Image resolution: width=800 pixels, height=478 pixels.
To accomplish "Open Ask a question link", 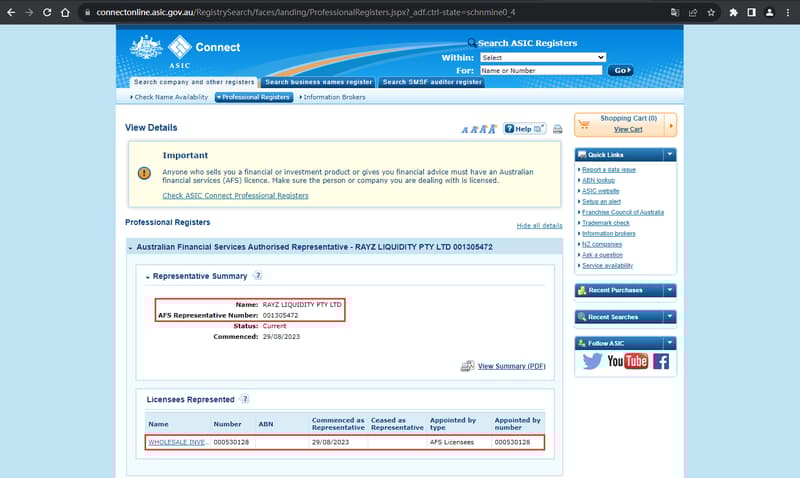I will [603, 255].
